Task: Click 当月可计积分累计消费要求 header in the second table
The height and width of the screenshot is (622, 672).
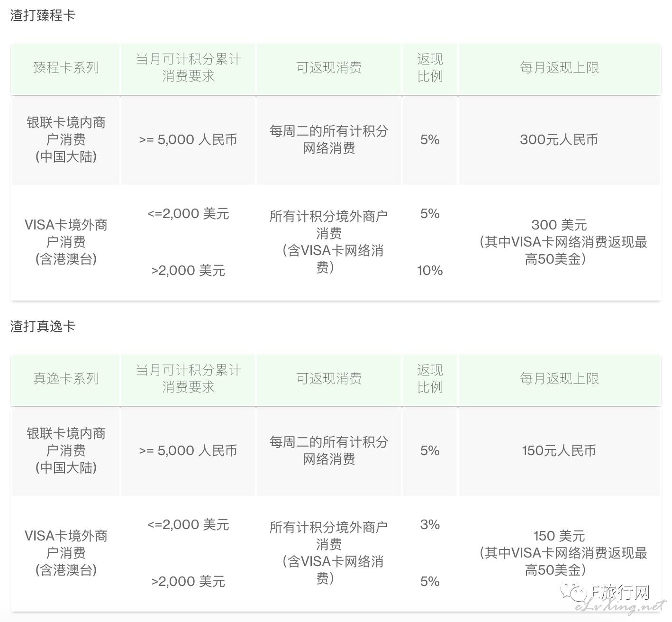Action: (x=188, y=379)
